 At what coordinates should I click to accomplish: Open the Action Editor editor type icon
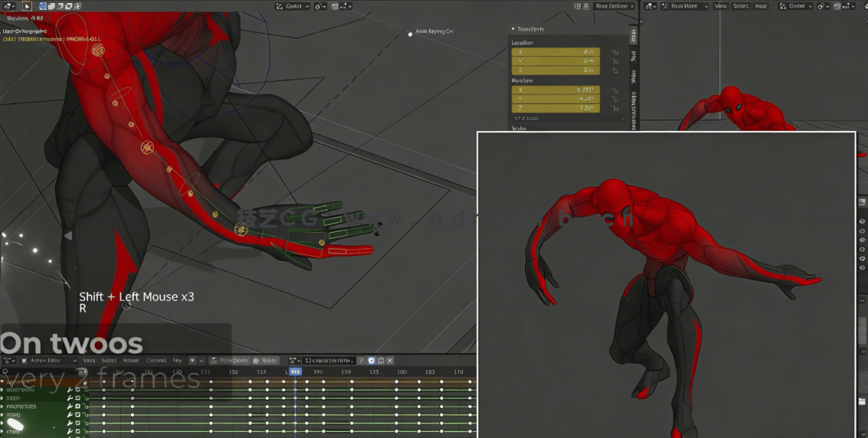[9, 361]
